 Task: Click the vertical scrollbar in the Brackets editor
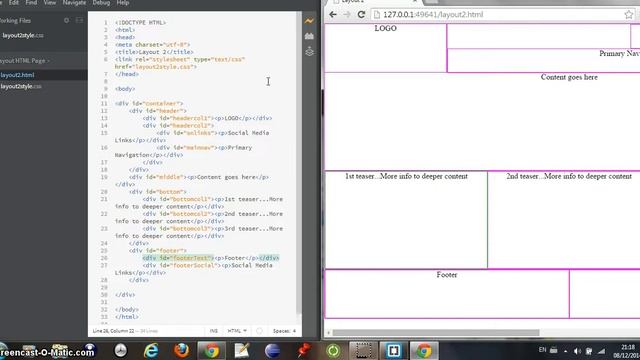[299, 163]
